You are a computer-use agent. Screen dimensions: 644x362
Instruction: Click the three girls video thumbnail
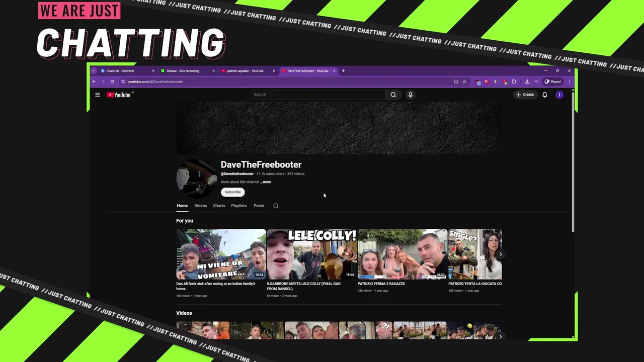[403, 254]
